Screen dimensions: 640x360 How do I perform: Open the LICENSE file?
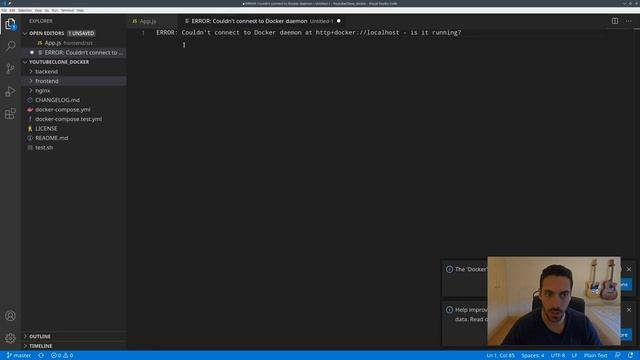(73, 129)
